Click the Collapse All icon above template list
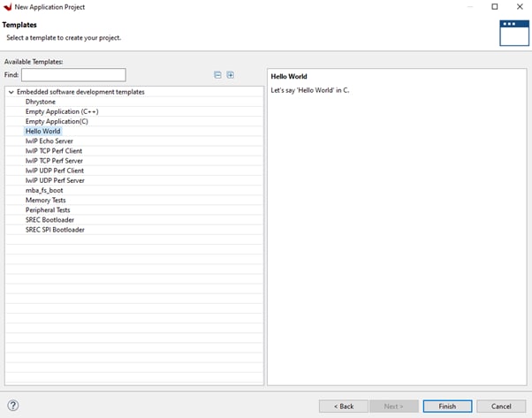 217,75
